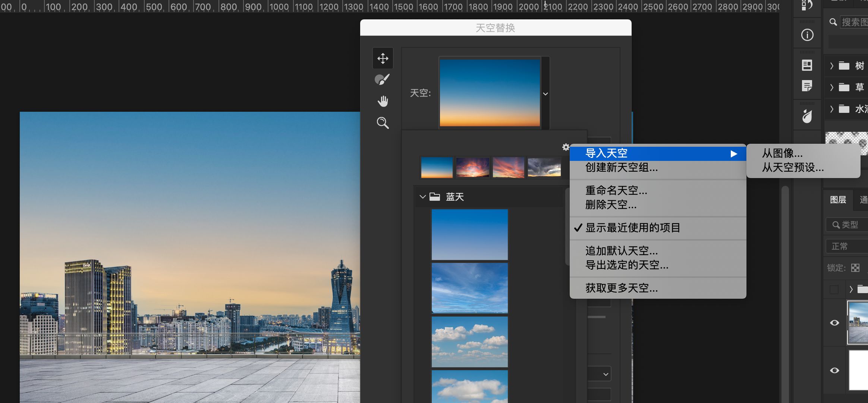Select the recent pink streaked clouds sky
The height and width of the screenshot is (403, 868).
coord(508,167)
